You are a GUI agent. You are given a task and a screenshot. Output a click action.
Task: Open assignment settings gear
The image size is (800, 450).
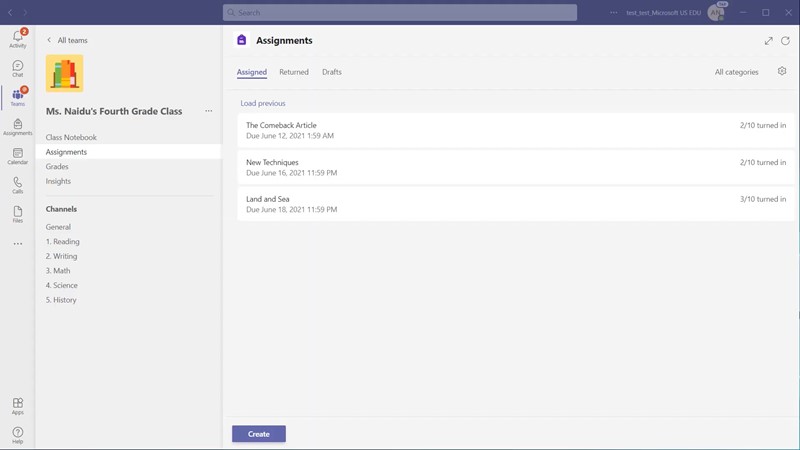(x=782, y=72)
